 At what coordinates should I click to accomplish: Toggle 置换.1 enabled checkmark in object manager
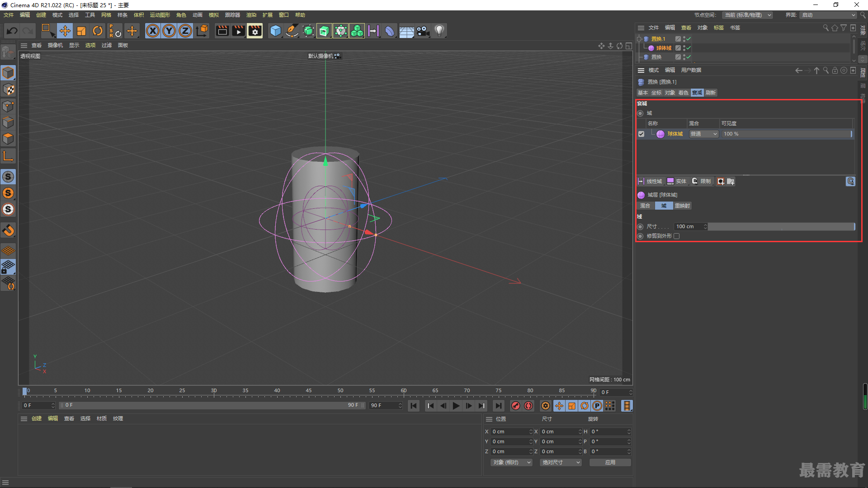coord(688,39)
